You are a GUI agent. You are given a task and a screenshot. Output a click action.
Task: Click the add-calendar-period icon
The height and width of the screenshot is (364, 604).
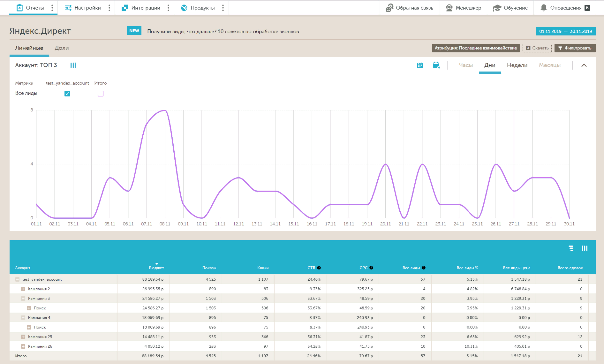point(436,65)
